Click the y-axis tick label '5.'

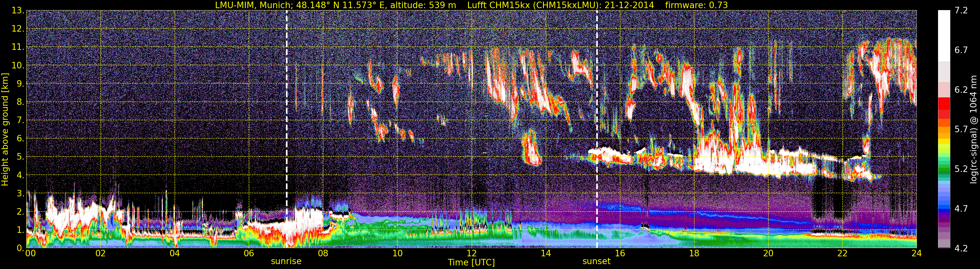(20, 157)
